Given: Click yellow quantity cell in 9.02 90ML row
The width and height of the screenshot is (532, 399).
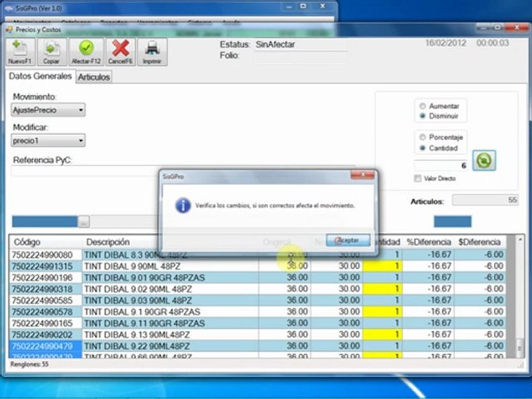Looking at the screenshot, I should click(382, 289).
